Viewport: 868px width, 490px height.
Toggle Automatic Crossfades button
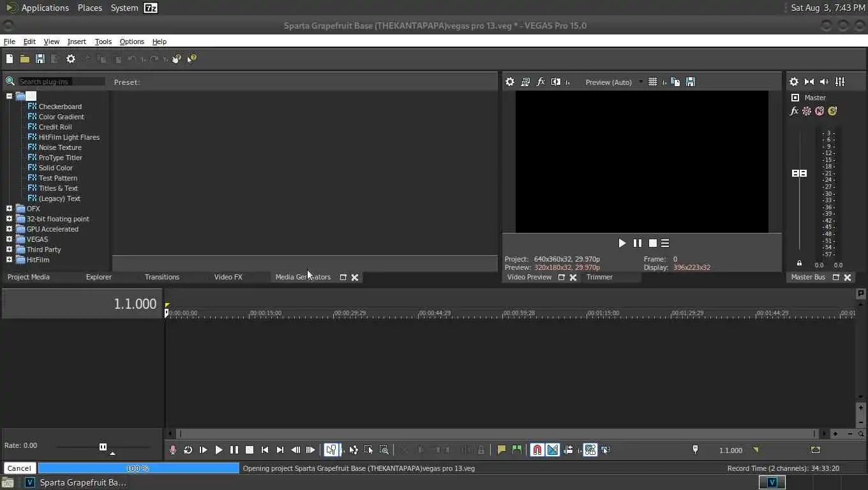coord(553,450)
